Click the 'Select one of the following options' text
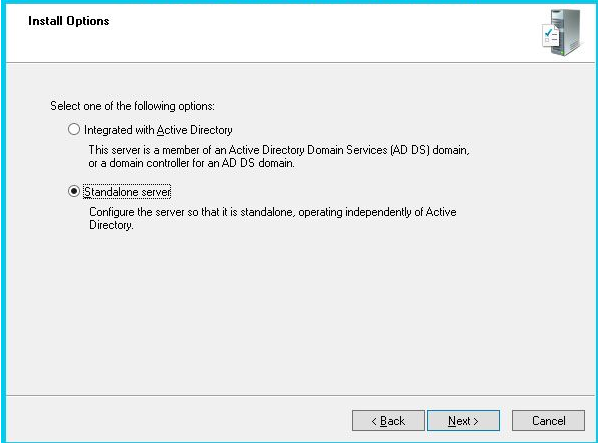599x443 pixels. pyautogui.click(x=133, y=106)
